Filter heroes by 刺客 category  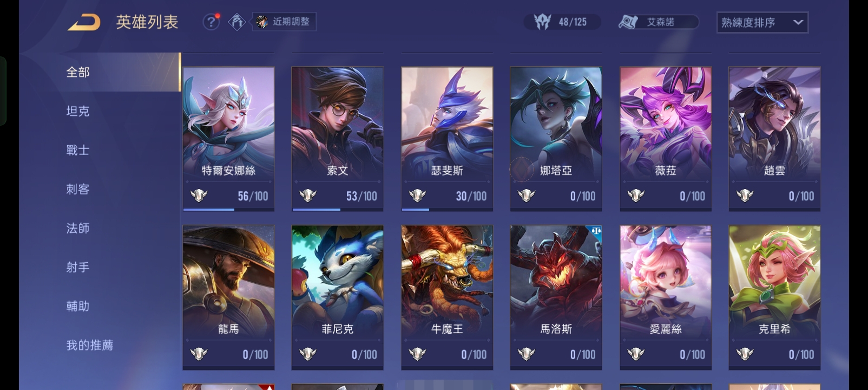click(78, 189)
